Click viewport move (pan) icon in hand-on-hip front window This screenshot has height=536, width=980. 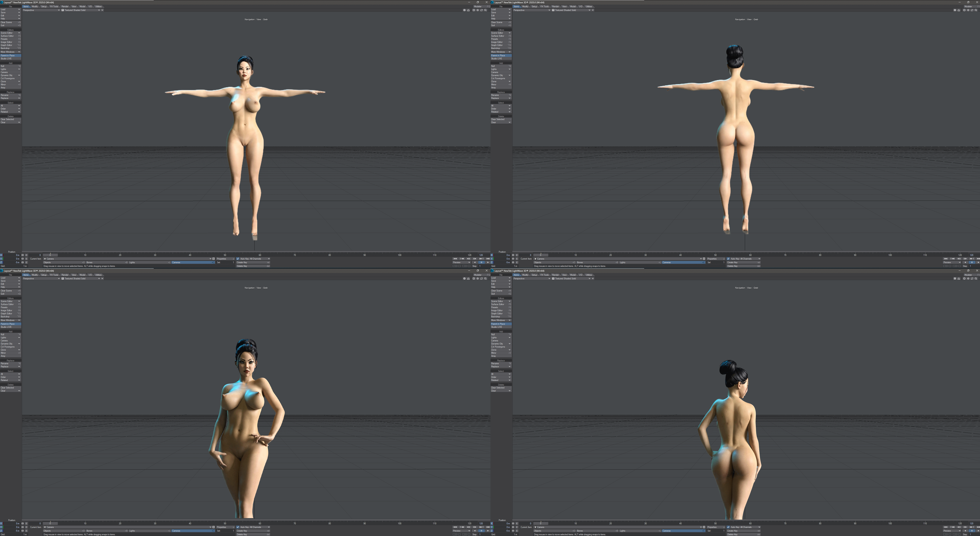pyautogui.click(x=478, y=278)
